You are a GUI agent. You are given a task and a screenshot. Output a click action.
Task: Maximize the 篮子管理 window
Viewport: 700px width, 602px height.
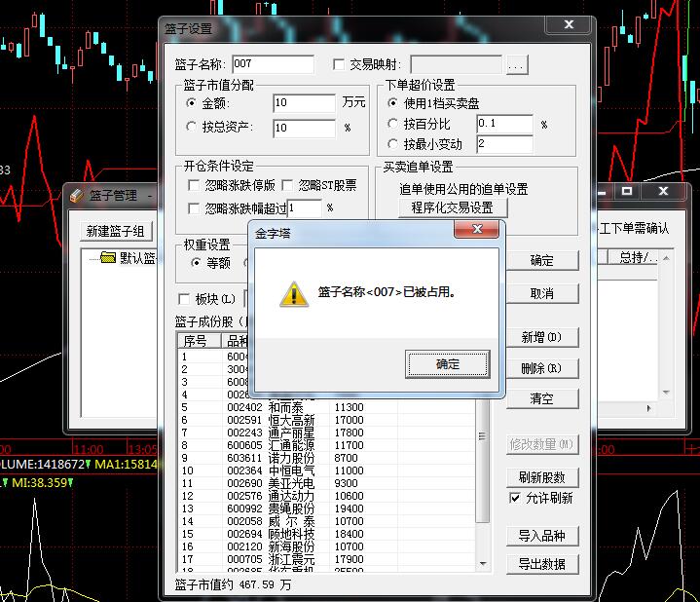(627, 192)
